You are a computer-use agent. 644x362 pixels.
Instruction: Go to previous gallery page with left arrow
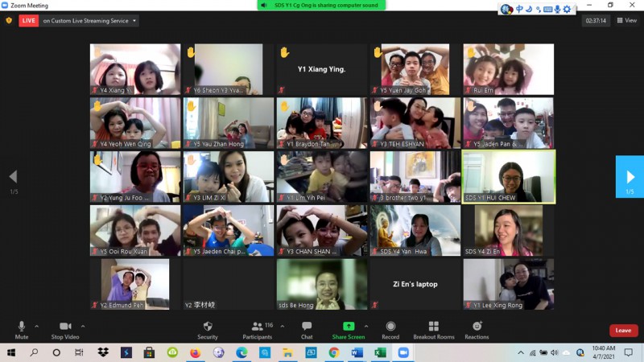13,177
